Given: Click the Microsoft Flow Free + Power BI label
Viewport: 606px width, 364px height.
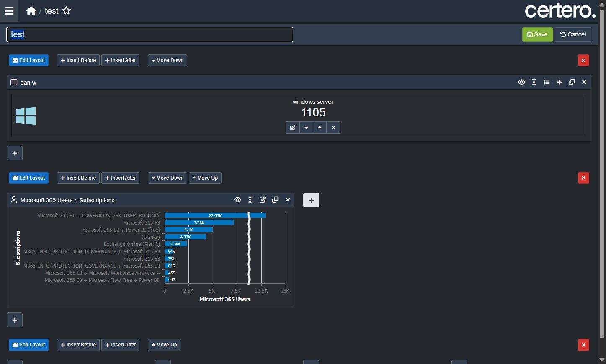Looking at the screenshot, I should coord(102,280).
